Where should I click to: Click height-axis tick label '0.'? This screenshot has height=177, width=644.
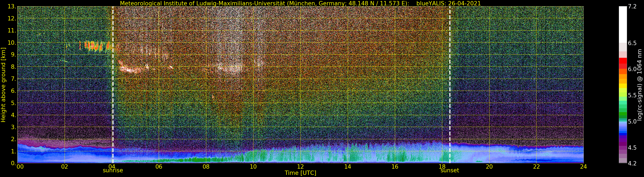[14, 163]
